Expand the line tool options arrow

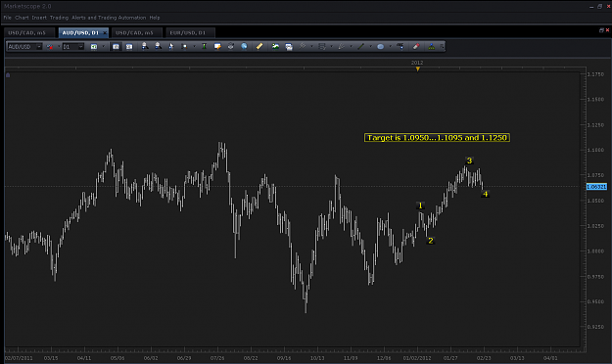370,46
